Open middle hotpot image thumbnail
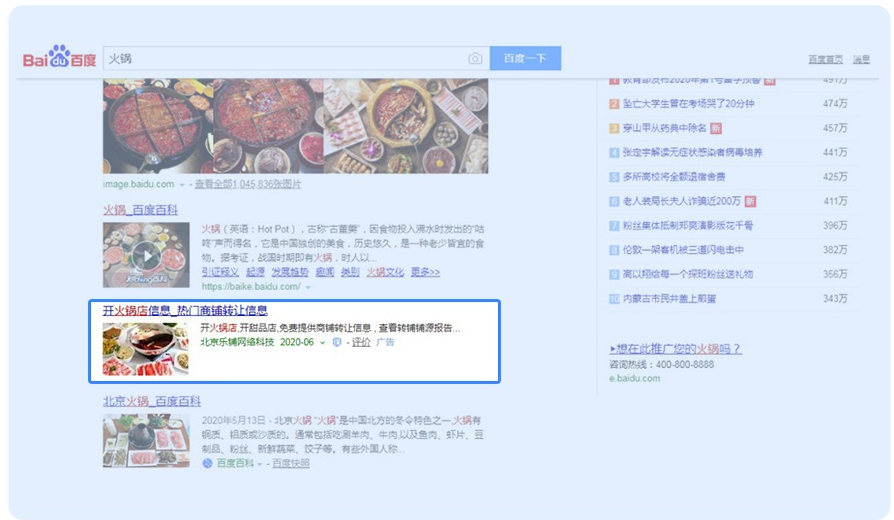The image size is (894, 520). (x=268, y=126)
